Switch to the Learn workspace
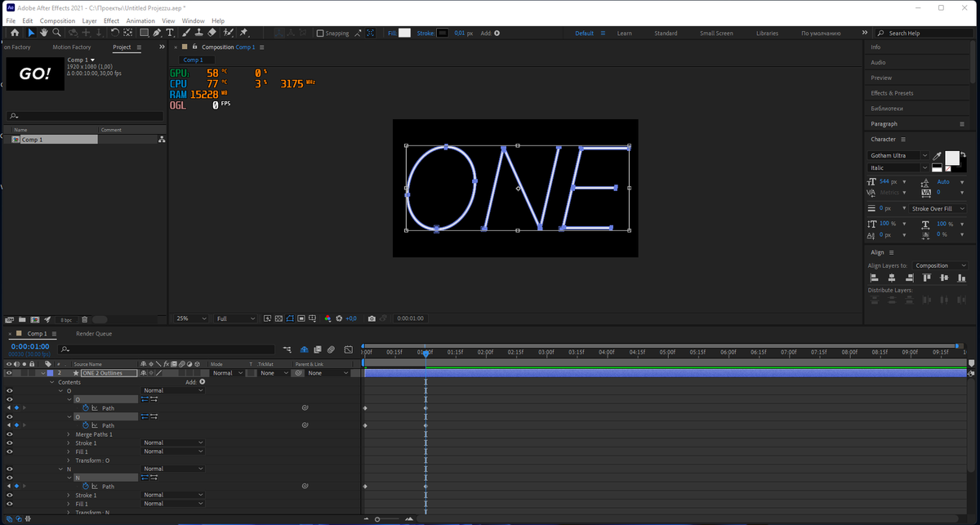This screenshot has width=980, height=525. pos(624,33)
